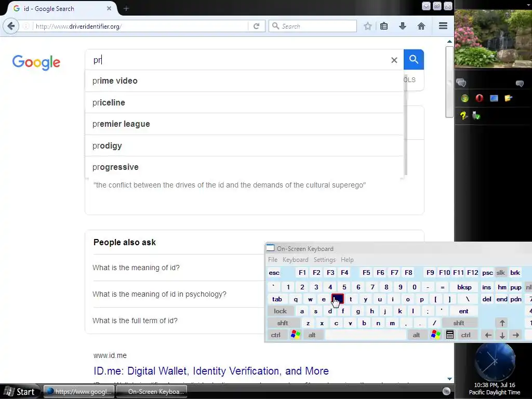Toggle the left alt key
Screen dimensions: 532x399
(312, 335)
